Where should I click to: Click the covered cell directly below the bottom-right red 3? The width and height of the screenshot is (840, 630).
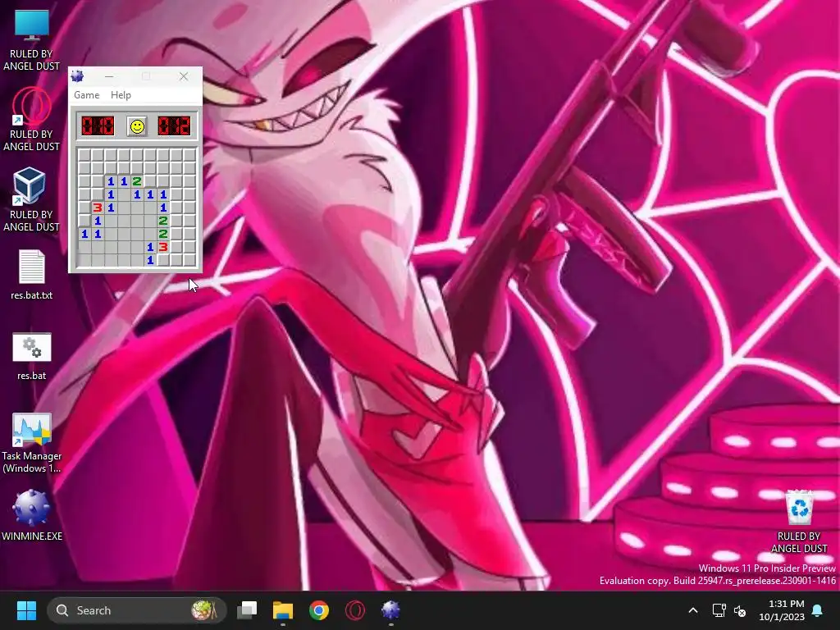point(163,260)
